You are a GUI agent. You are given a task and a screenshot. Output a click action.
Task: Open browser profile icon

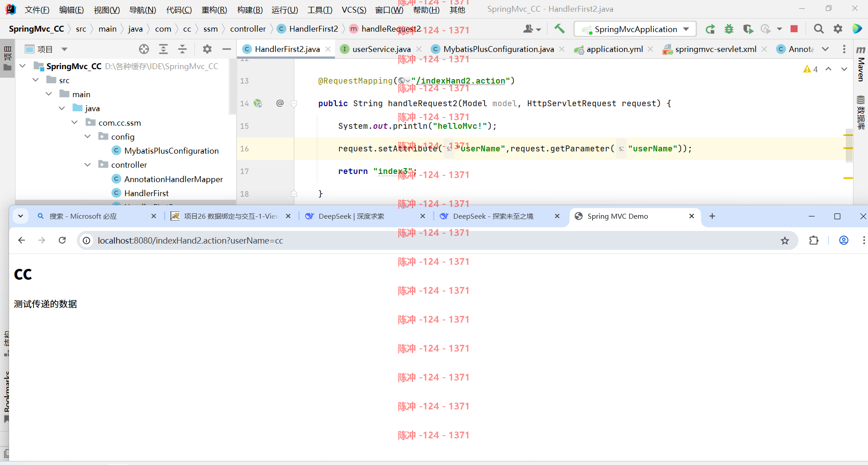(x=844, y=240)
